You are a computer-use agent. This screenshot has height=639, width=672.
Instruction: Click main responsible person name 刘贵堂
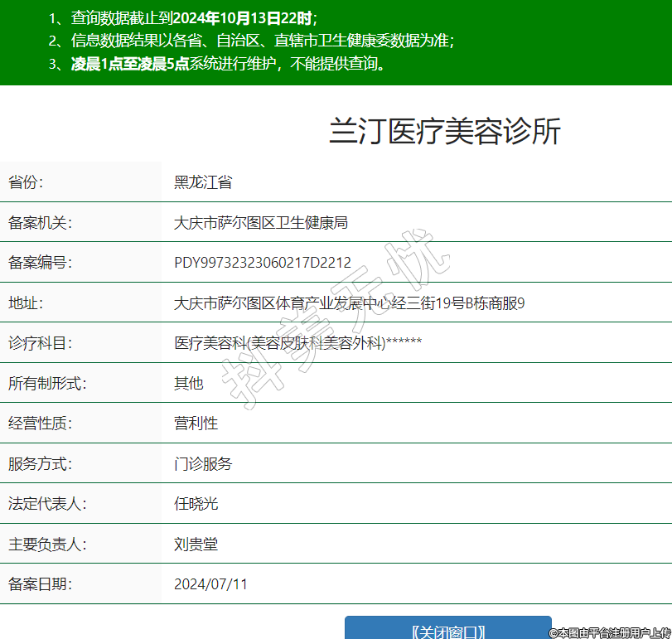click(x=196, y=544)
